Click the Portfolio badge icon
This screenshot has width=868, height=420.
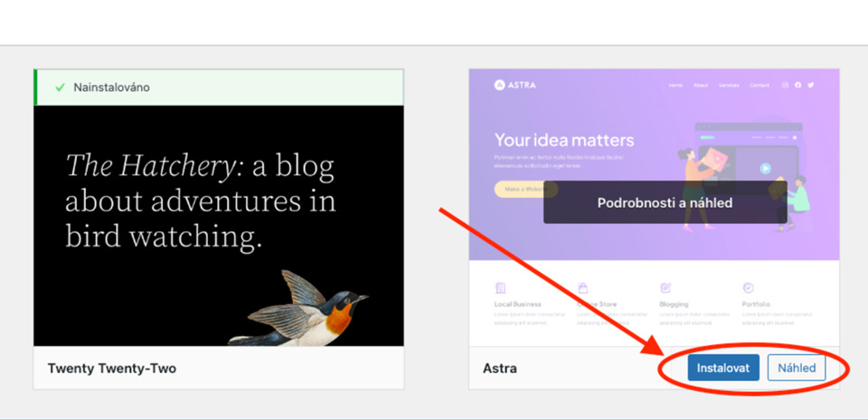pyautogui.click(x=748, y=288)
